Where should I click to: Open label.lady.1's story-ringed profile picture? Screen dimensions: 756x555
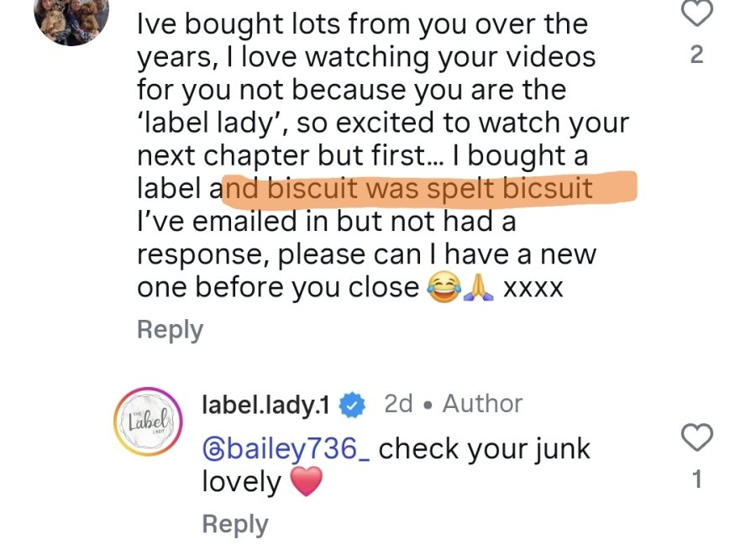pyautogui.click(x=148, y=421)
